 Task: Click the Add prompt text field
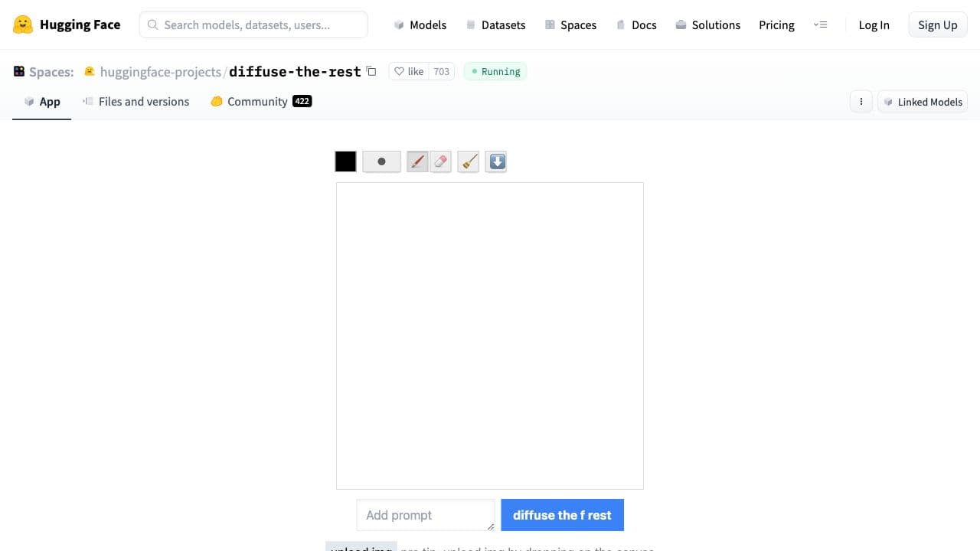tap(426, 515)
